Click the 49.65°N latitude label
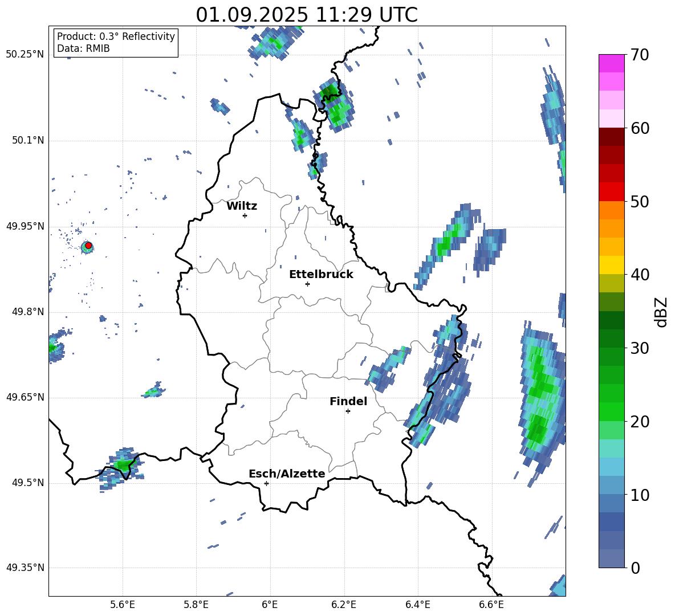This screenshot has width=675, height=616. coord(25,397)
